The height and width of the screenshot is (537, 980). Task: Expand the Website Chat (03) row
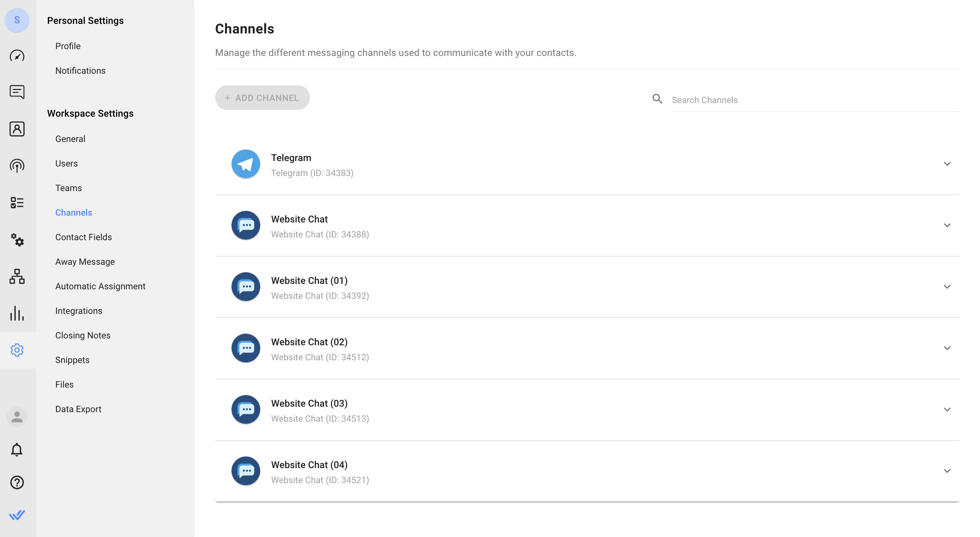947,409
